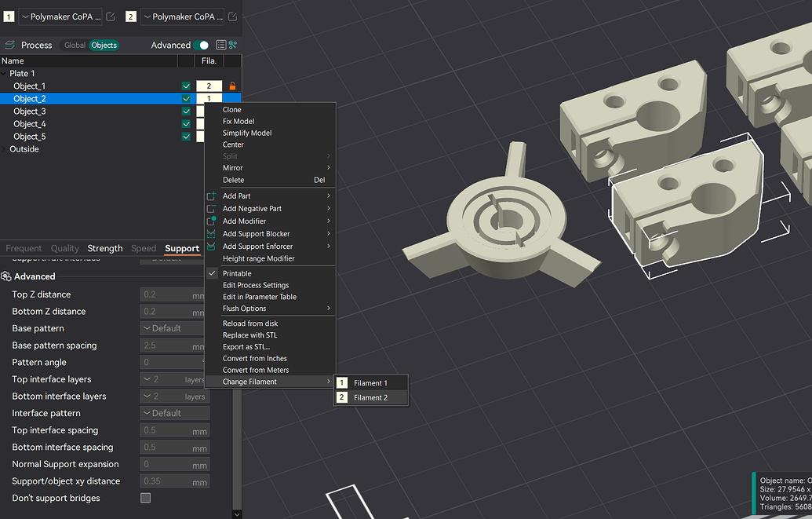
Task: Choose Clone from context menu
Action: pyautogui.click(x=271, y=110)
